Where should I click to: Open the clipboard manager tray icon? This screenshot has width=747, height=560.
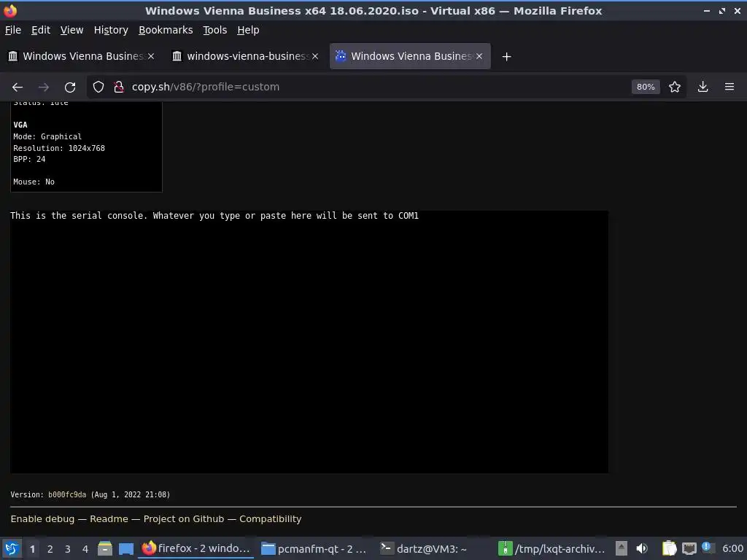(670, 549)
